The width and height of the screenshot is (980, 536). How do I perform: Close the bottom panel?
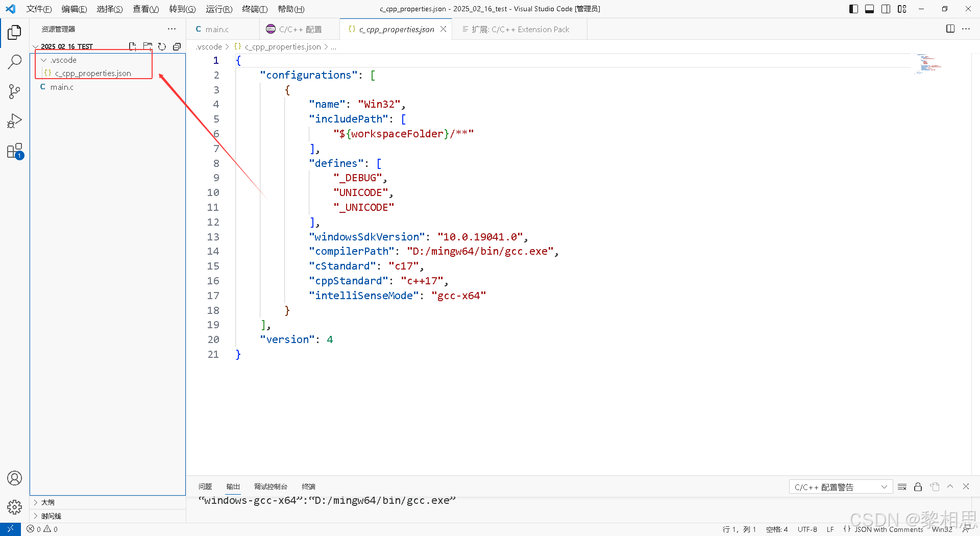coord(966,486)
